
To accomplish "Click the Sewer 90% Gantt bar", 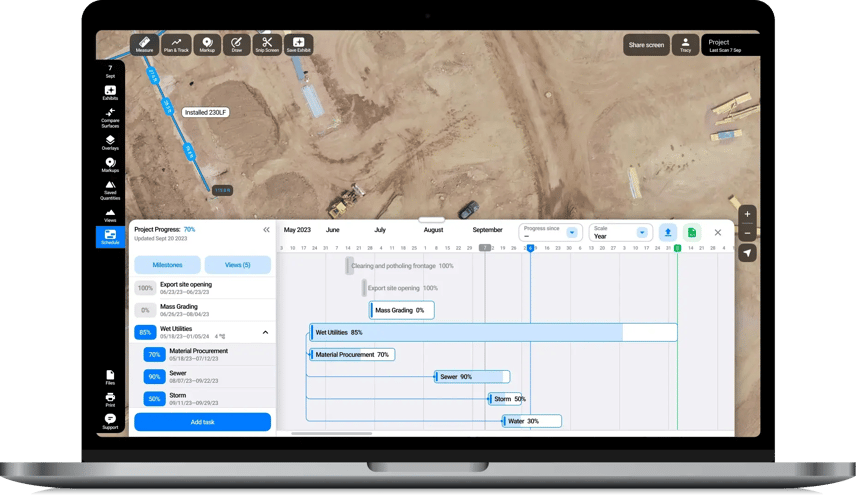I will (x=472, y=377).
